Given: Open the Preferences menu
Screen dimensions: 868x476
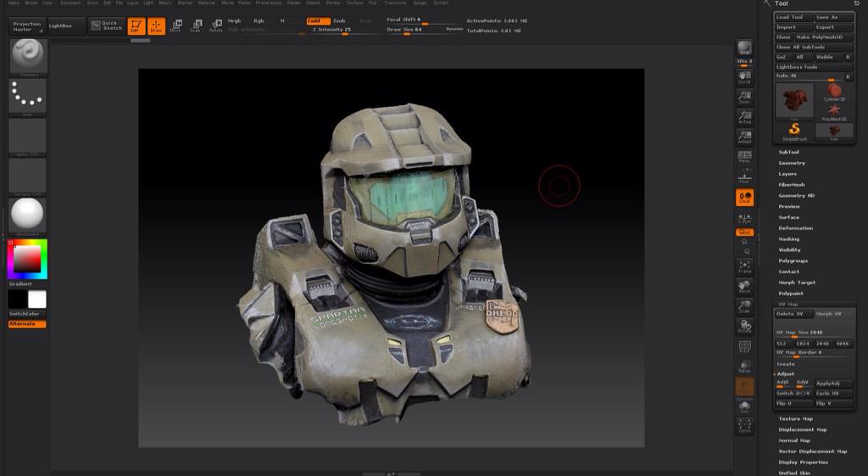Looking at the screenshot, I should click(269, 3).
